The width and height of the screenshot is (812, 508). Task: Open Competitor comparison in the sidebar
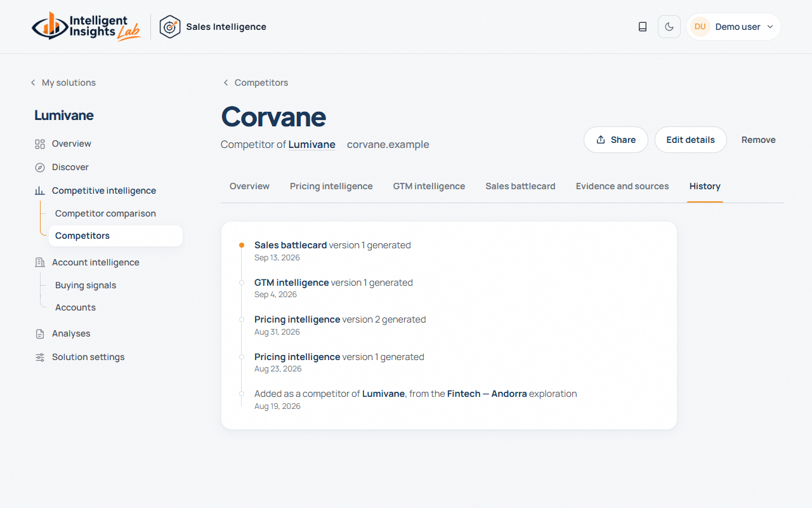click(105, 213)
